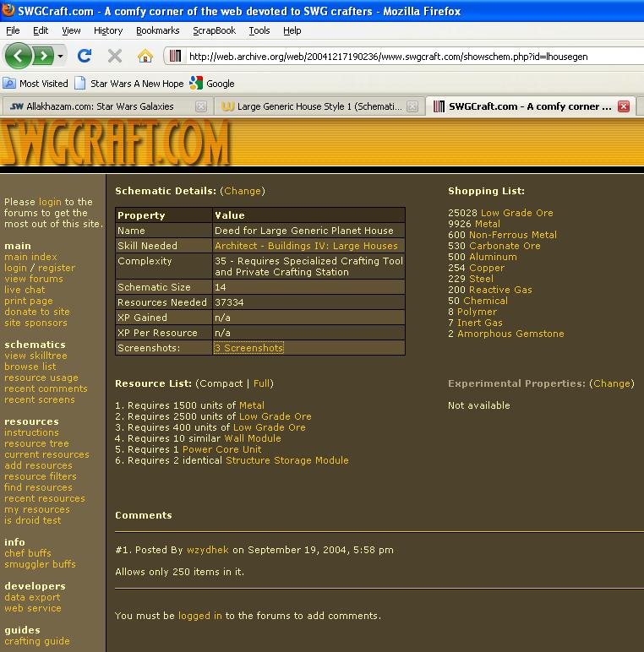Open the 3 Screenshots link

(248, 348)
